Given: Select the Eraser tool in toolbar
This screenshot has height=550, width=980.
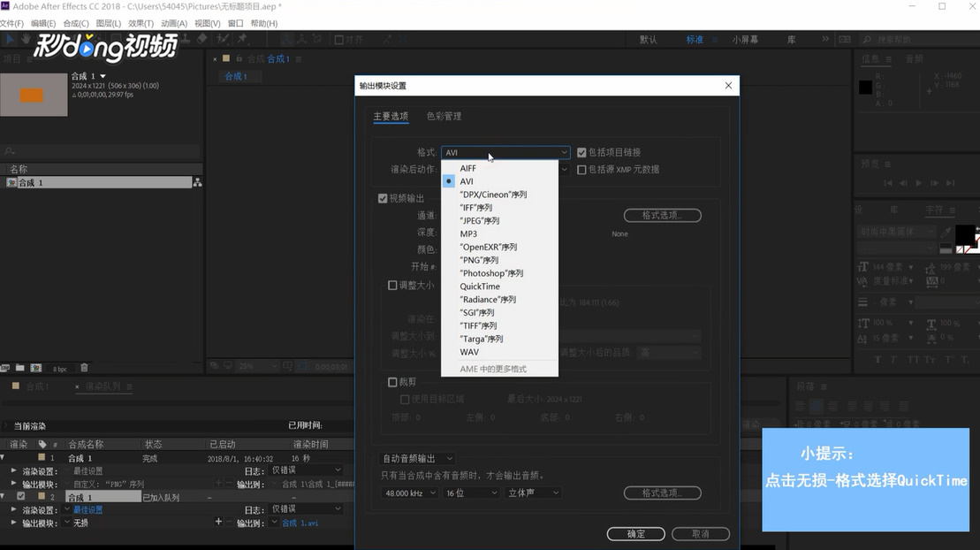Looking at the screenshot, I should [201, 39].
